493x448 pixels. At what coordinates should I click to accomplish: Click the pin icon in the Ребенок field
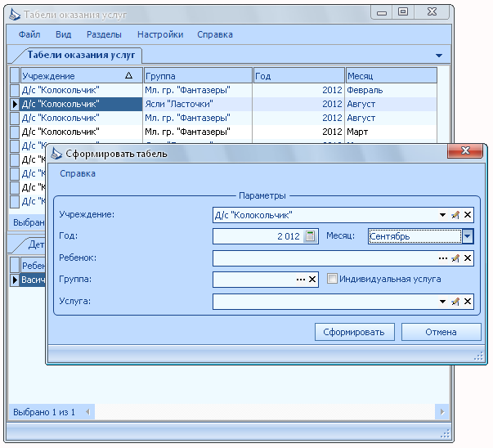[455, 258]
